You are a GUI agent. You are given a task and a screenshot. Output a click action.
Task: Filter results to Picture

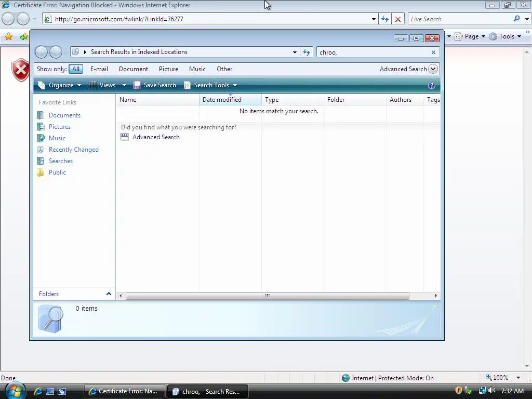click(x=169, y=69)
